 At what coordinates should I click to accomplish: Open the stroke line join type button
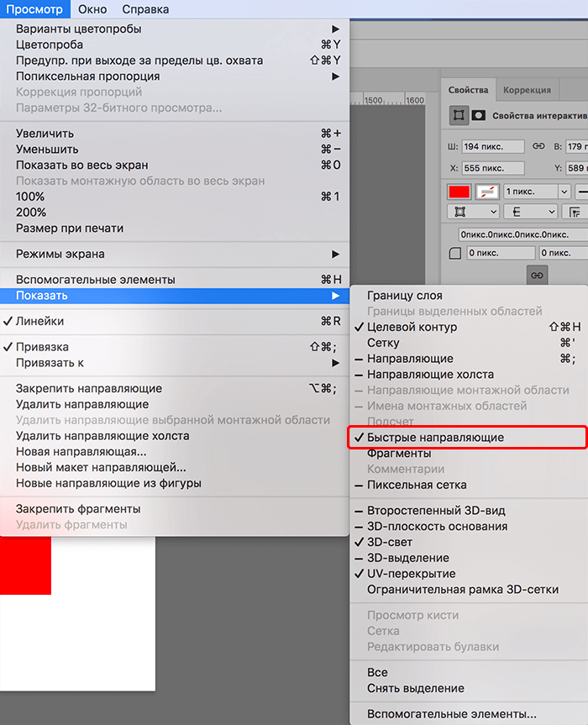point(575,213)
